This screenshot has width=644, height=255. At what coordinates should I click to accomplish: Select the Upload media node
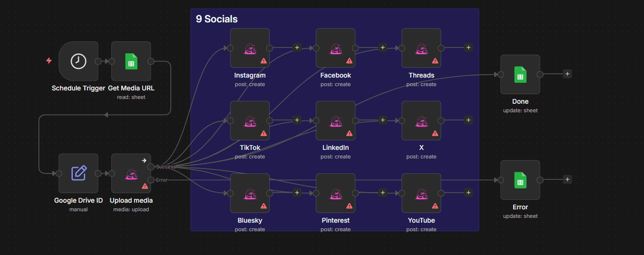(x=131, y=173)
